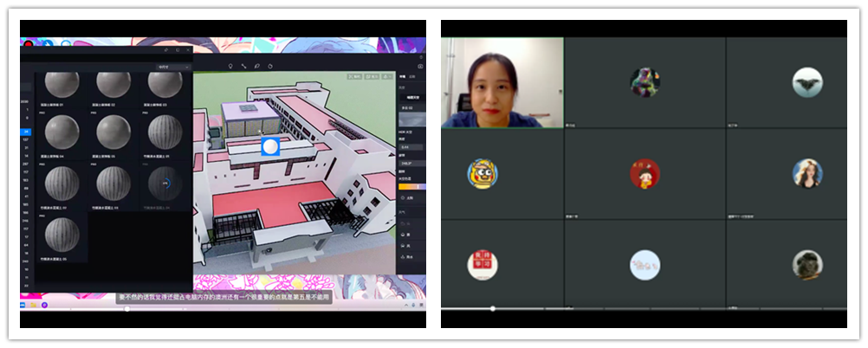Viewport: 868px width, 348px height.
Task: Click the leaf vegetation icon in toolbar
Action: click(257, 66)
